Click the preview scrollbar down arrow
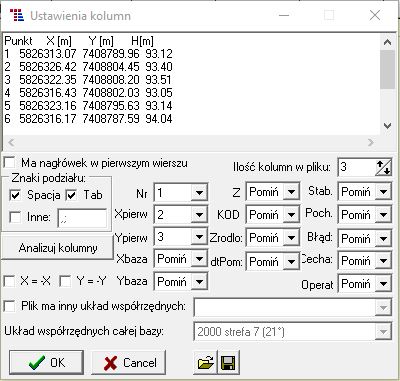Viewport: 400px width, 381px height. click(x=387, y=126)
